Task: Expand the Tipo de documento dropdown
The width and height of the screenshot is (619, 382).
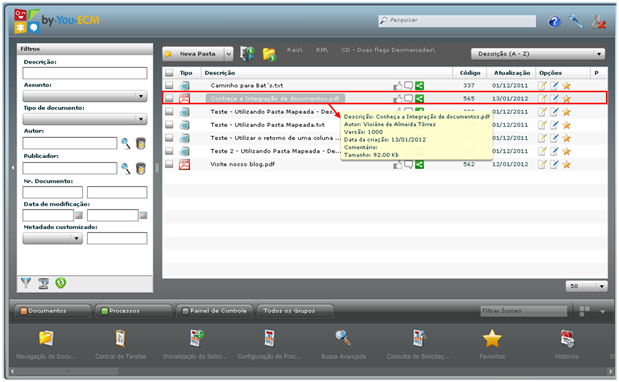Action: (x=141, y=119)
